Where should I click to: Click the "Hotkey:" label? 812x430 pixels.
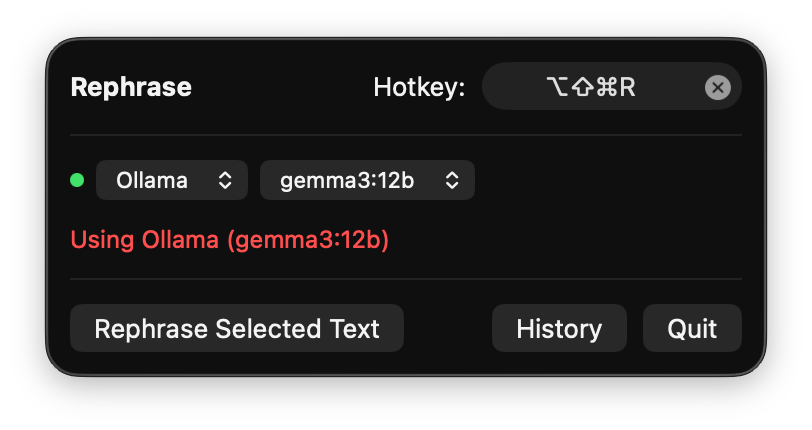[419, 87]
